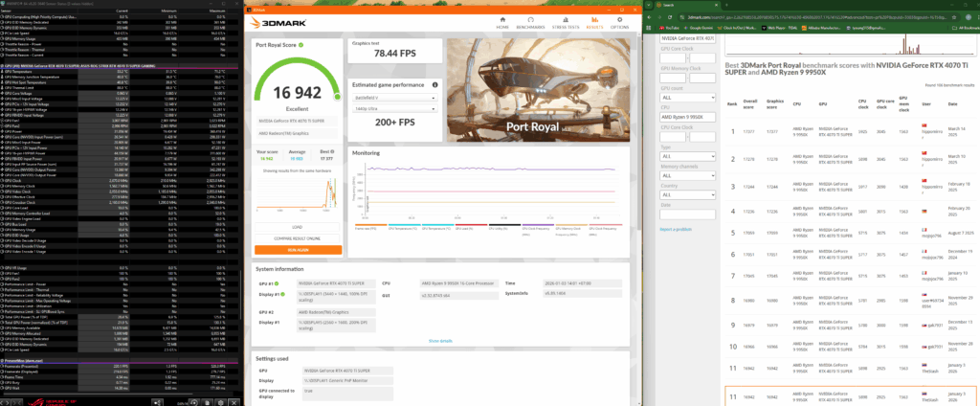Open the Benchmarks tab in 3DMark
980x406 pixels.
pos(530,23)
